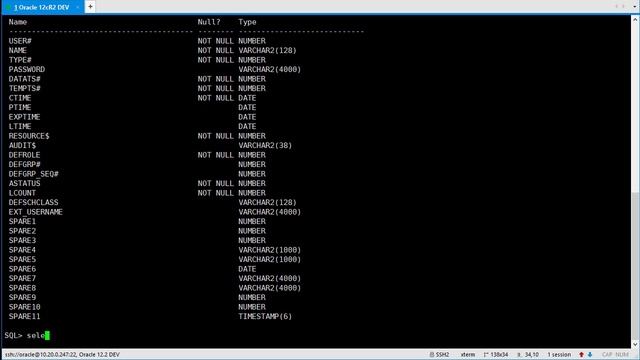640x360 pixels.
Task: Click the LCOUNT column name
Action: click(x=22, y=193)
